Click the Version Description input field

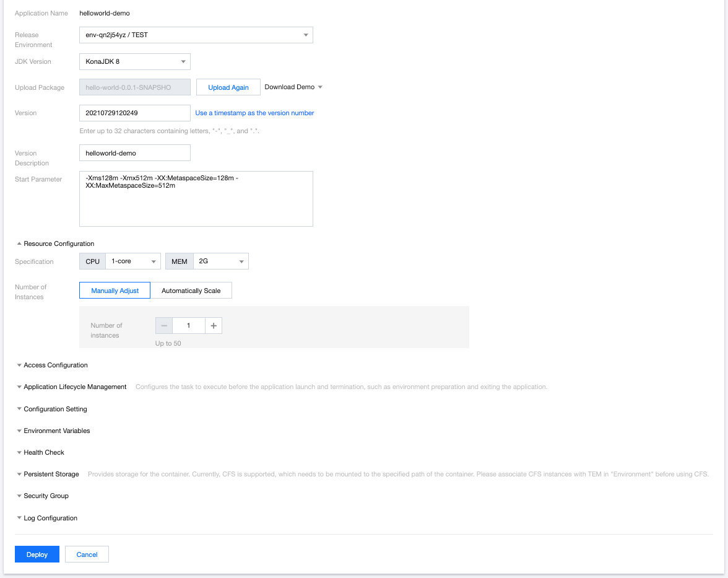click(x=135, y=153)
